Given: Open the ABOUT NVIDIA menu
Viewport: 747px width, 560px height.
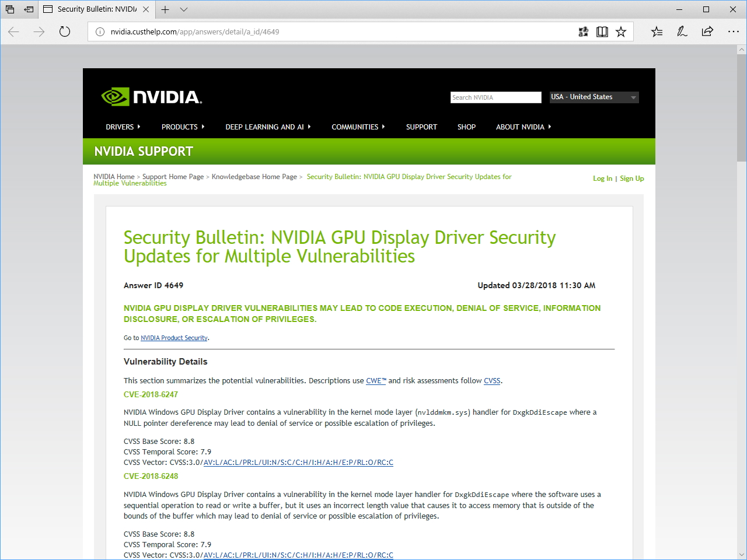Looking at the screenshot, I should 523,127.
